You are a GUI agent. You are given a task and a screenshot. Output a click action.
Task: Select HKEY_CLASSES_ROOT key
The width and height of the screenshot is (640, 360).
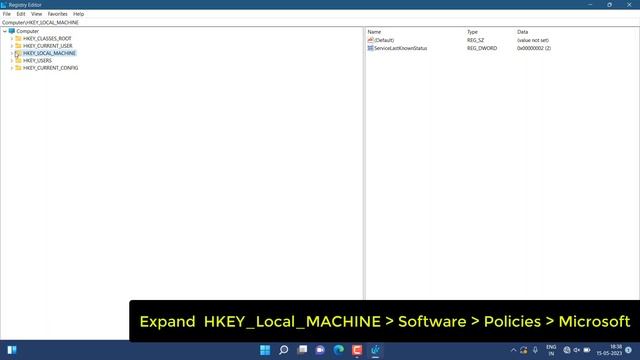click(x=47, y=38)
